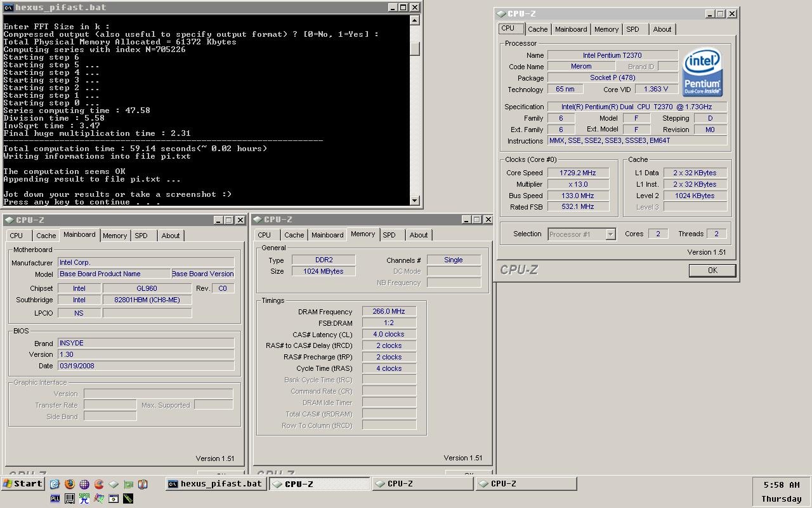Click the command prompt scrollbar thumb
The width and height of the screenshot is (812, 508).
pos(415,49)
